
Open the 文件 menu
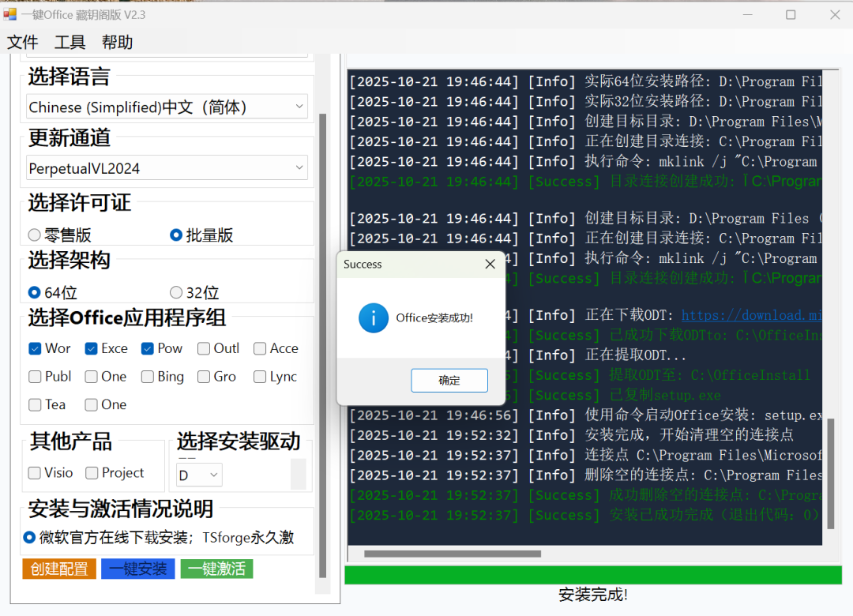pyautogui.click(x=23, y=43)
